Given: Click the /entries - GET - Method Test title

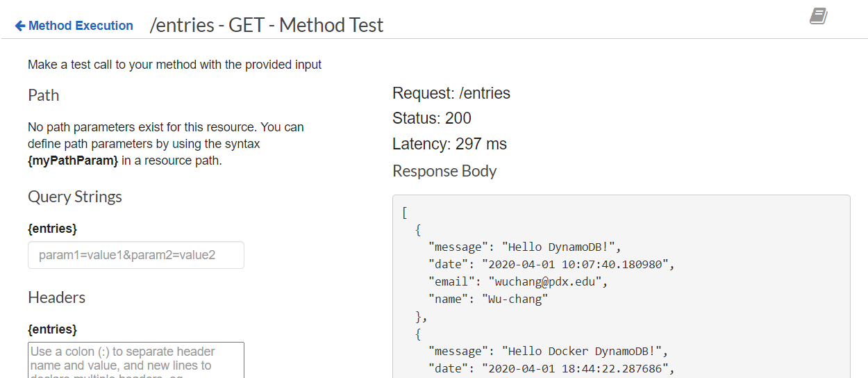Looking at the screenshot, I should (267, 26).
